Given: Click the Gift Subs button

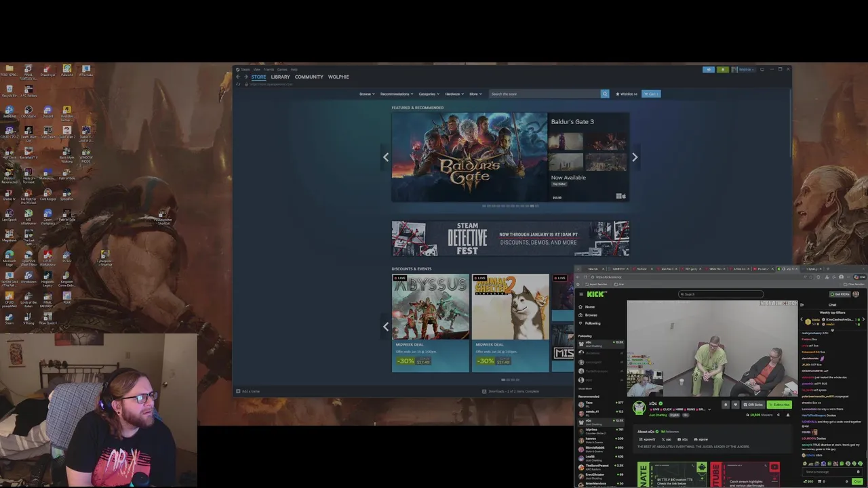Looking at the screenshot, I should click(753, 405).
